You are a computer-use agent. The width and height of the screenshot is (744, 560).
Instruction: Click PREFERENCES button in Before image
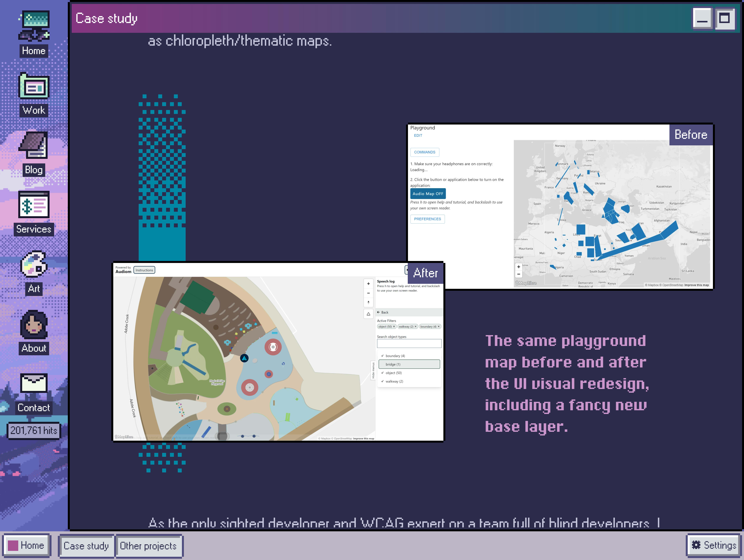tap(428, 219)
